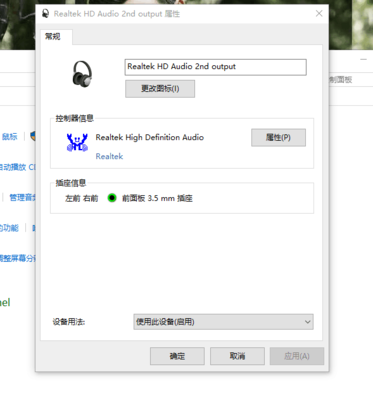Click the 前面板 3.5 mm 插座 text
The height and width of the screenshot is (400, 373).
(x=157, y=198)
